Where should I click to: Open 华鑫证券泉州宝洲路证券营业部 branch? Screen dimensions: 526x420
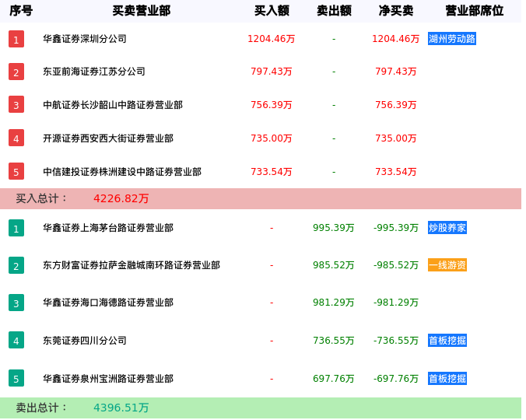pos(108,379)
